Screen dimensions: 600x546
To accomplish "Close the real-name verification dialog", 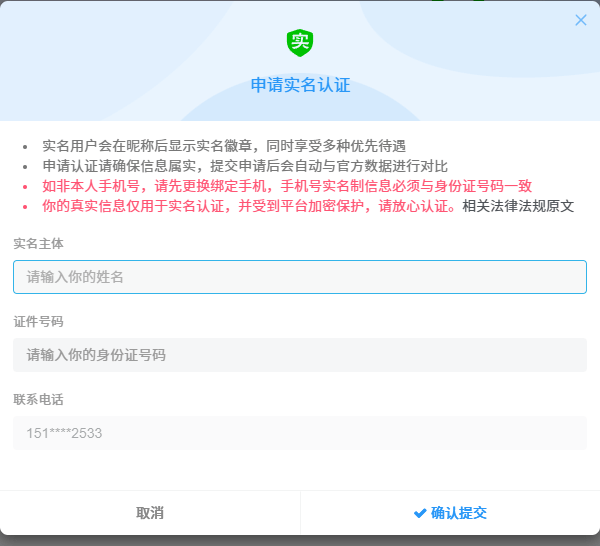I will (x=581, y=20).
